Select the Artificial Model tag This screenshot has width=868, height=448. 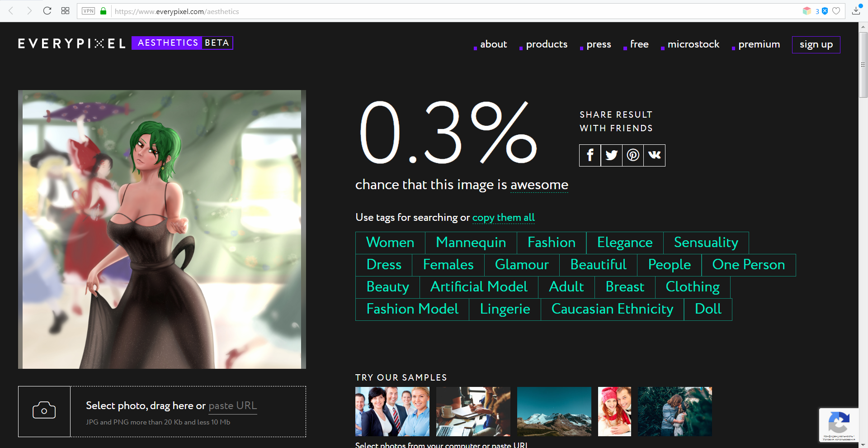[479, 287]
